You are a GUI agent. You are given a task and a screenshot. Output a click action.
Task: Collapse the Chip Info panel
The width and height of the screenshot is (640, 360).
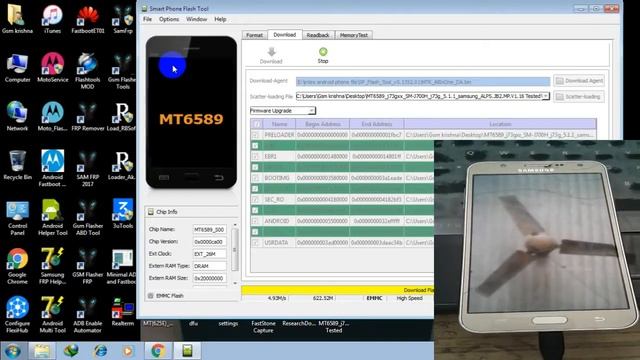coord(151,211)
